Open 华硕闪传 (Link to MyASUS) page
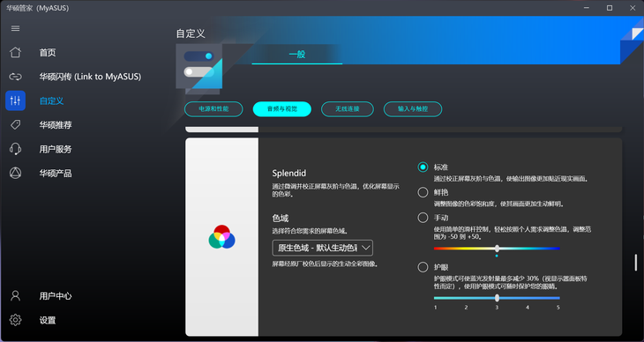This screenshot has height=342, width=644. point(90,77)
